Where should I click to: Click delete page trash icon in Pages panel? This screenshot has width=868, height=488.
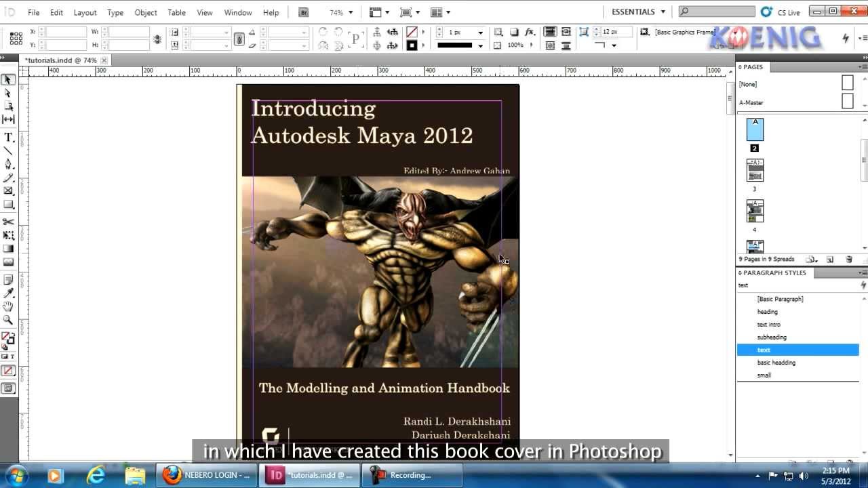849,260
